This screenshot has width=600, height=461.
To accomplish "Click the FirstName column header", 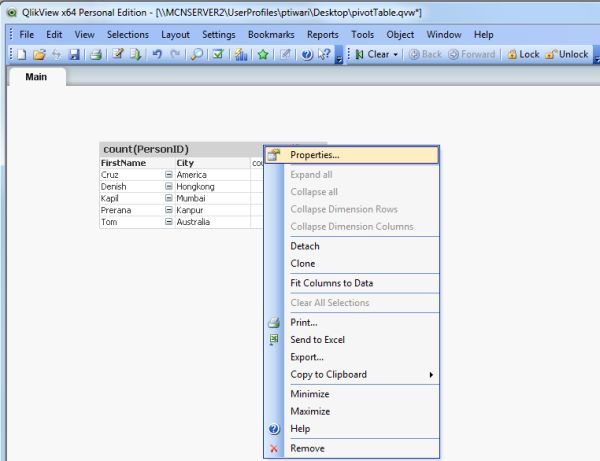I will (x=137, y=163).
